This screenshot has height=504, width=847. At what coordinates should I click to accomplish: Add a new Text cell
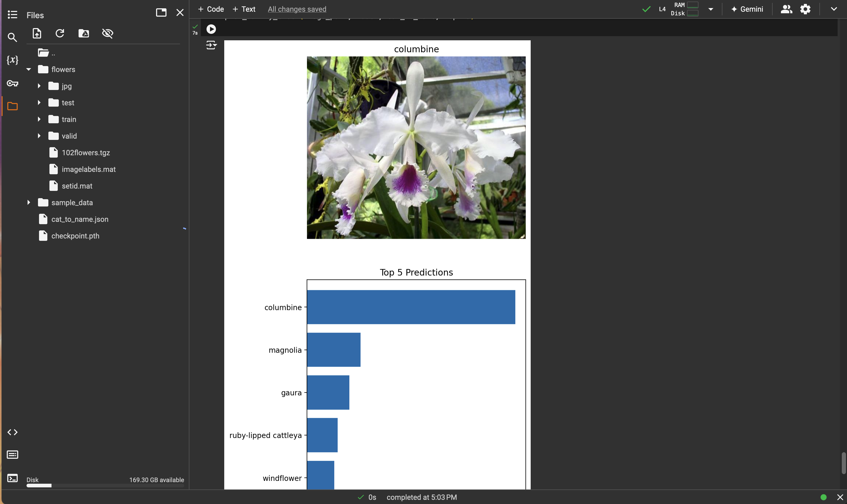[x=244, y=9]
